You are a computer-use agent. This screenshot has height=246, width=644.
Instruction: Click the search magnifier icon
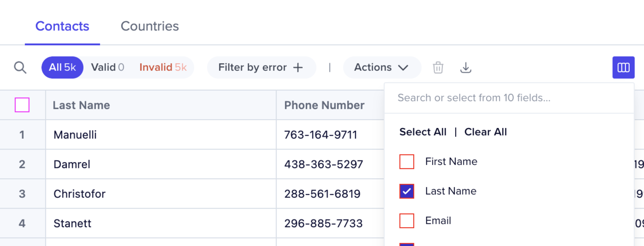(x=20, y=67)
